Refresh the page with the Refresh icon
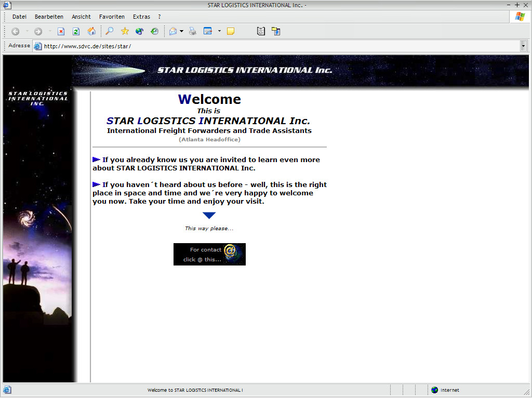Screen dimensions: 532x399 pyautogui.click(x=76, y=32)
